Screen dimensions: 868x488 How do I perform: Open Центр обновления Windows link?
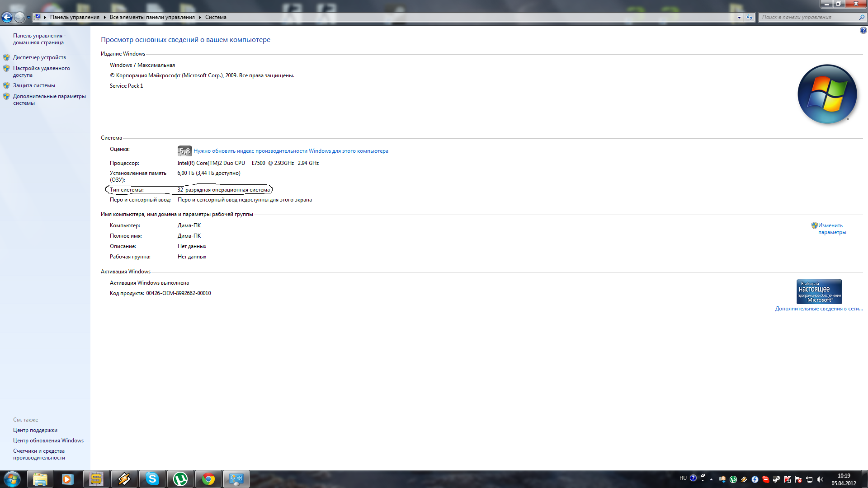click(x=48, y=441)
